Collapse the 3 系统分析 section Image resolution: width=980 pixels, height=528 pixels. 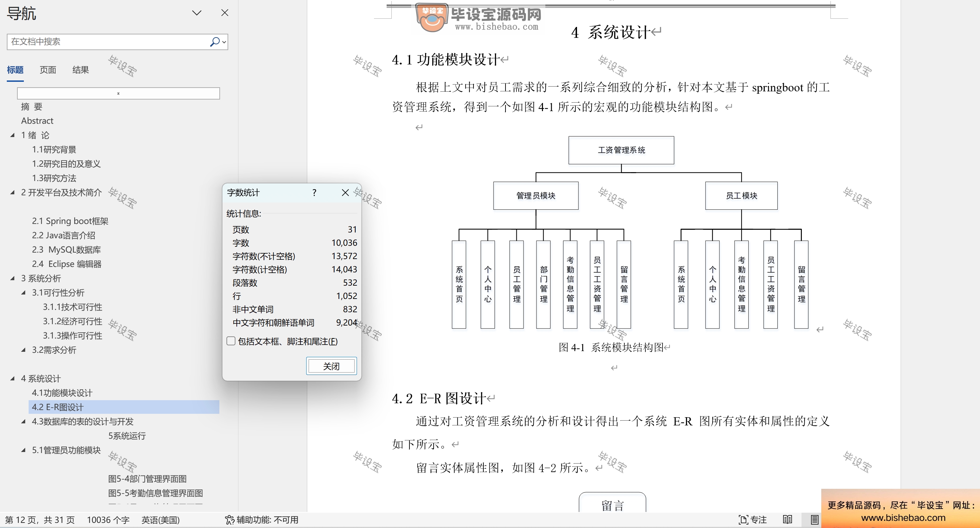(13, 278)
